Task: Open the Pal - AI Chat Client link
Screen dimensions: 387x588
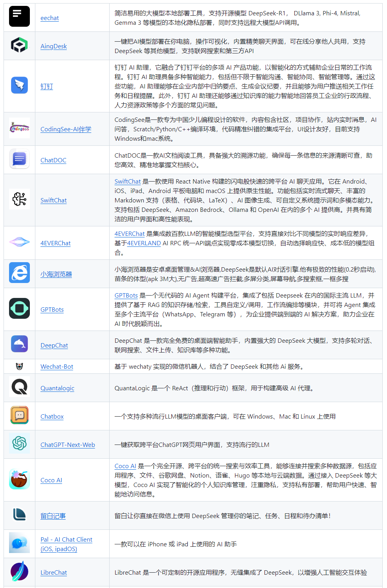Action: coord(66,544)
